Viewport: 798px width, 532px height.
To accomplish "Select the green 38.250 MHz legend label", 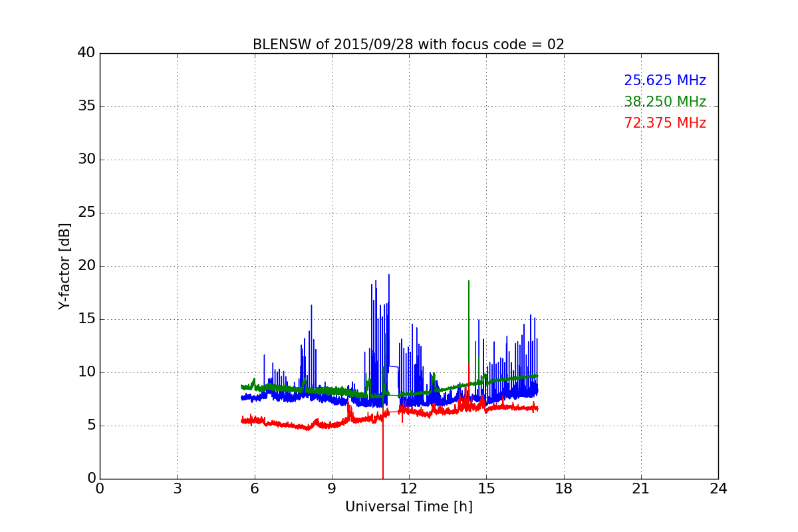I will [665, 102].
